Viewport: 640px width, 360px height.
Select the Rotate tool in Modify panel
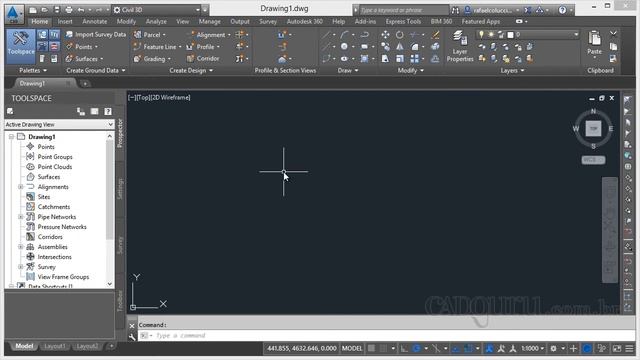coord(400,35)
